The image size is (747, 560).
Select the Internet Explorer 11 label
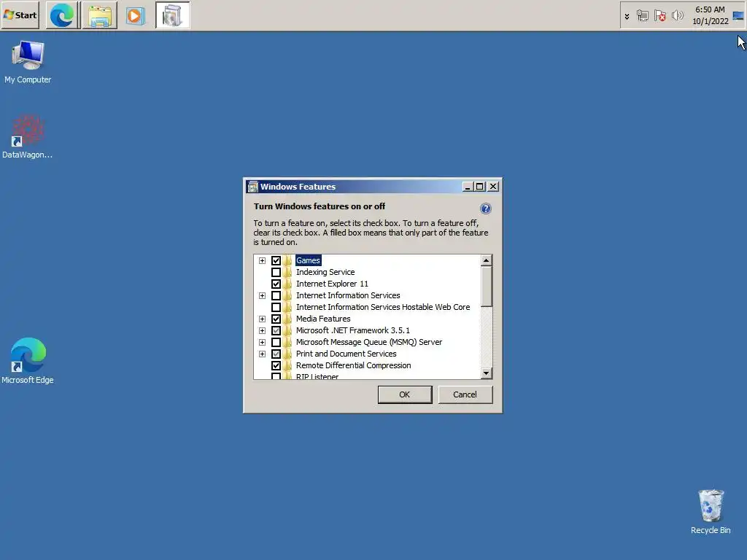pos(332,284)
